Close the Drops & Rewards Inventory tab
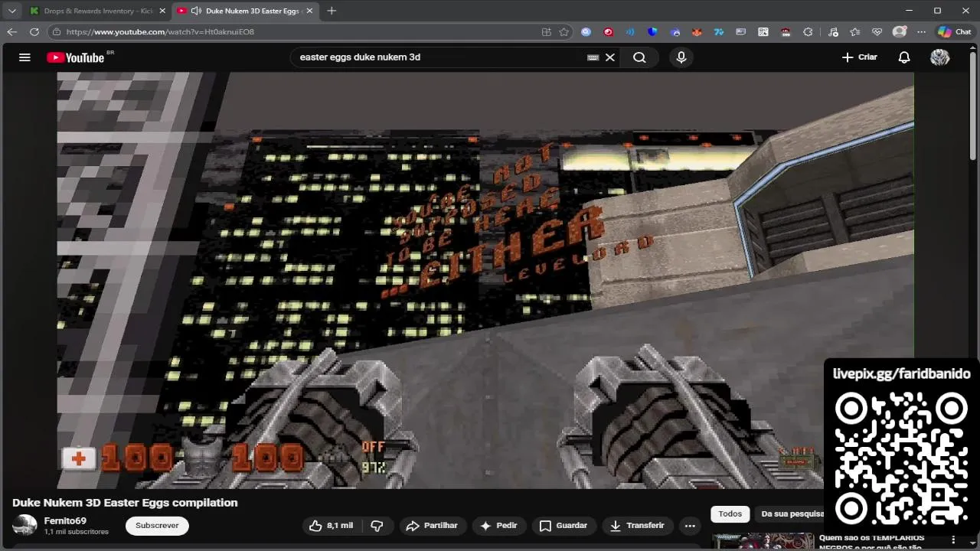The height and width of the screenshot is (551, 980). click(162, 11)
